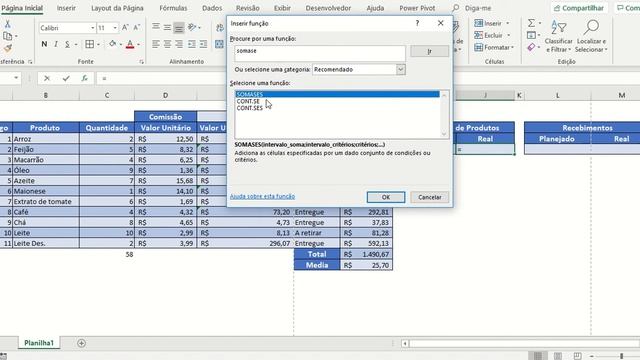
Task: Click the Align Left icon
Action: pos(156,44)
